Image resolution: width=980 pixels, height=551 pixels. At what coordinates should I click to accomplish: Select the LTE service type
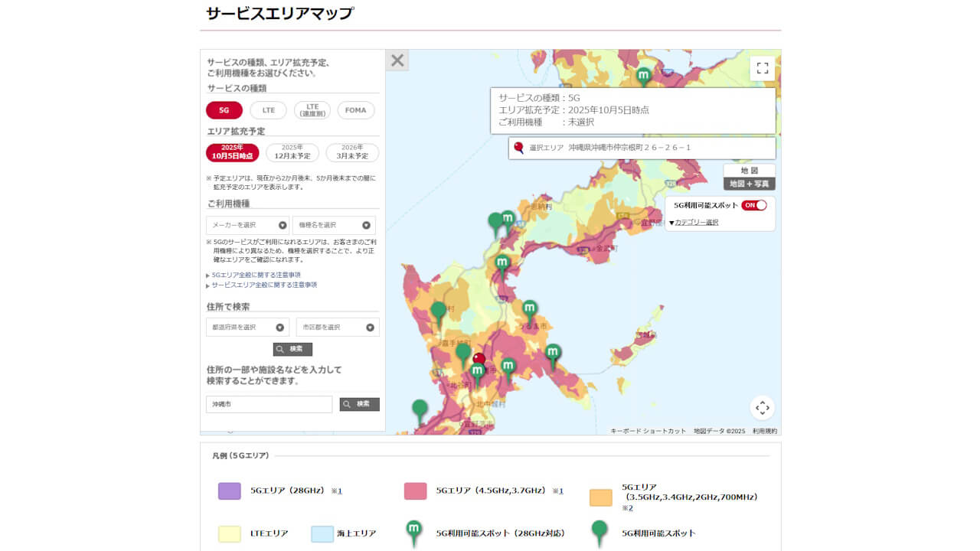[268, 110]
